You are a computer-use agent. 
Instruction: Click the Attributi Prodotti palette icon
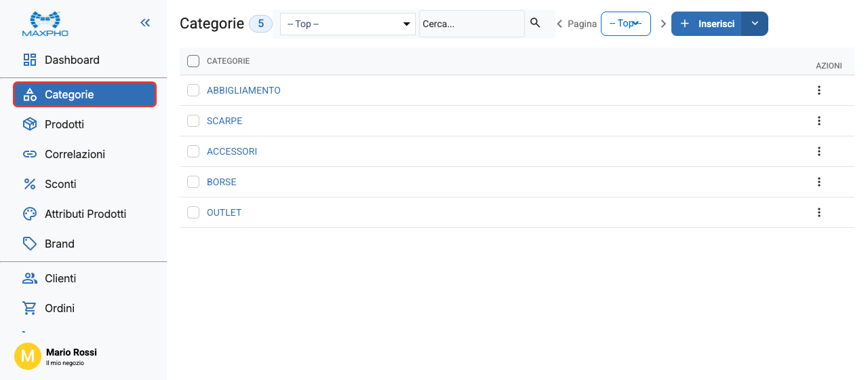point(30,214)
